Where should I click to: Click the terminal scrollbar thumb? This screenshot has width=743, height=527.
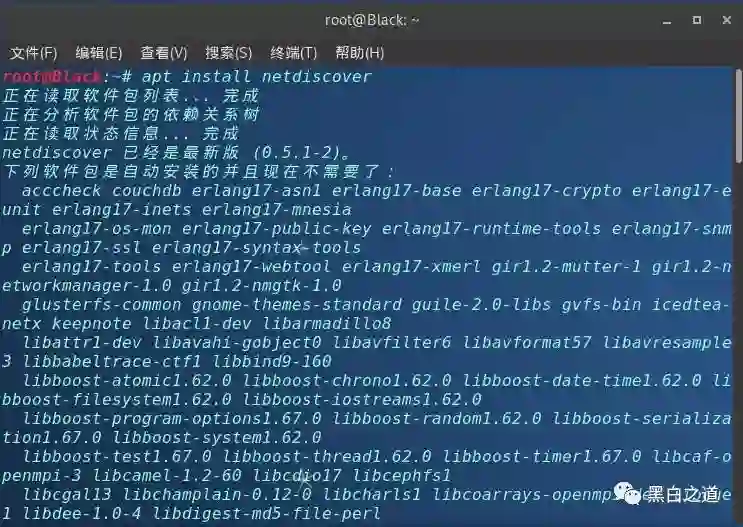[x=739, y=117]
